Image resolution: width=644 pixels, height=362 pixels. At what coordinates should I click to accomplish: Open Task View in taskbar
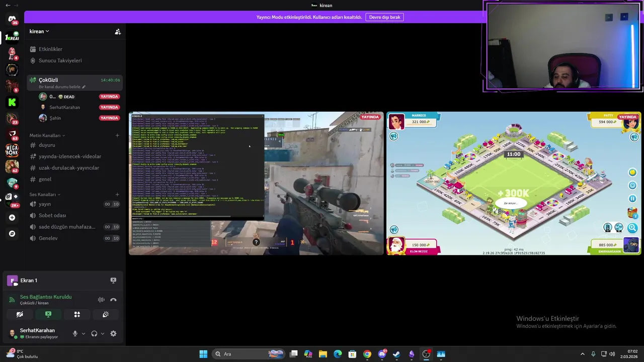294,354
